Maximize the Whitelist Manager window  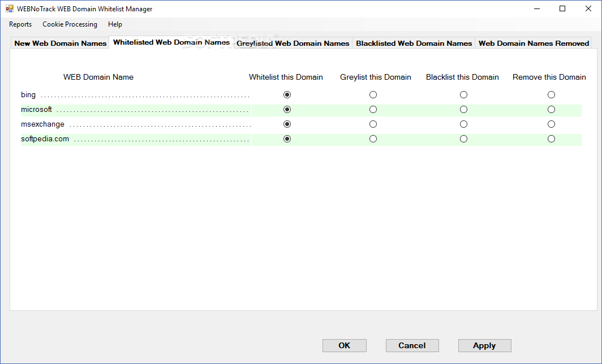tap(562, 8)
